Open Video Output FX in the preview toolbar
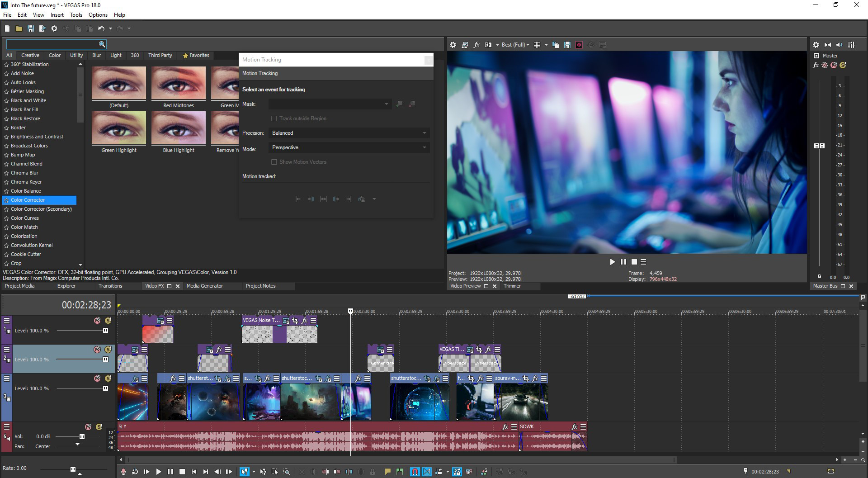Viewport: 868px width, 478px height. point(476,45)
